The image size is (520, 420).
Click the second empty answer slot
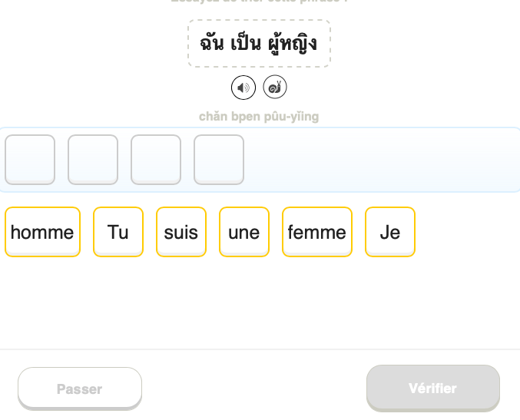93,160
